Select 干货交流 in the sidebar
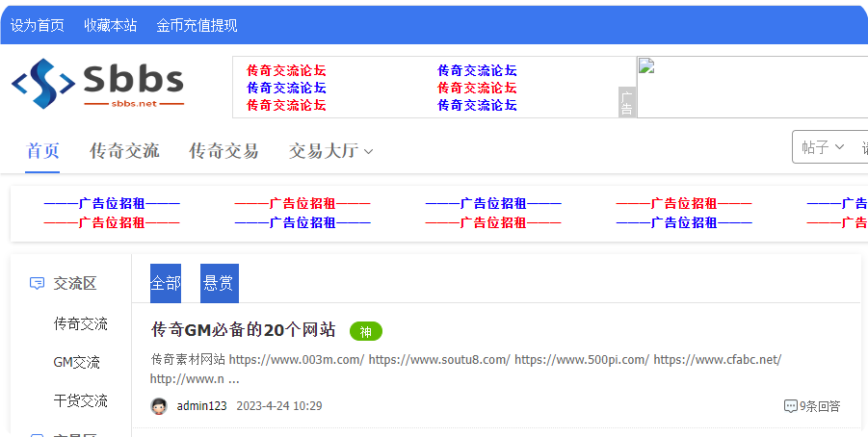 coord(81,401)
